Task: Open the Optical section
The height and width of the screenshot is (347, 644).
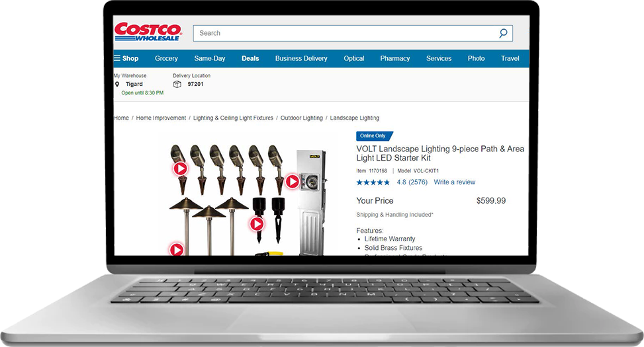Action: (354, 58)
